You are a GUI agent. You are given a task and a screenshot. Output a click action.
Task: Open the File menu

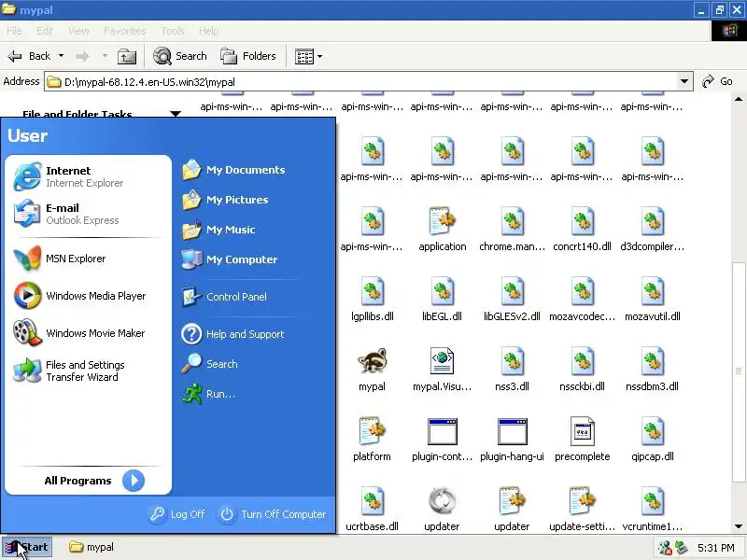pos(14,31)
